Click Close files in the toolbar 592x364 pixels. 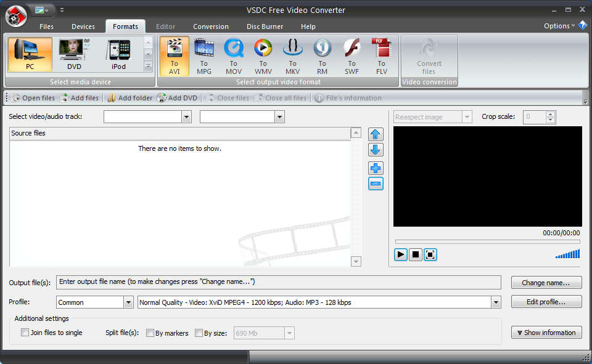pyautogui.click(x=228, y=98)
